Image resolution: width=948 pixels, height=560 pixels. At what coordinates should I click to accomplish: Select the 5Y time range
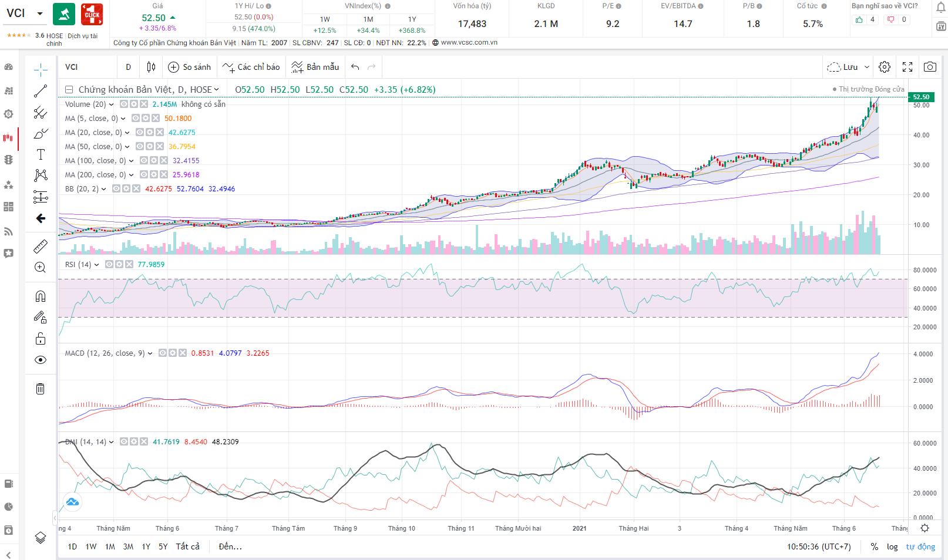tap(163, 546)
